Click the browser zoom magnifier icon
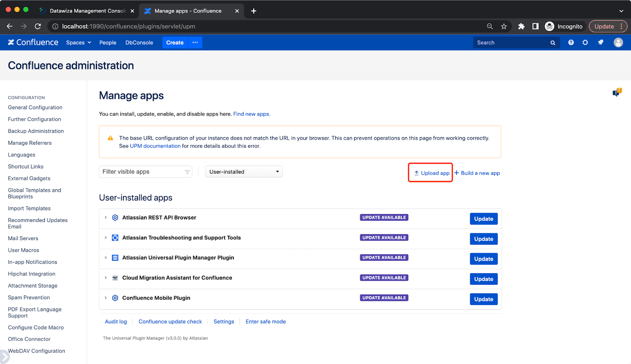This screenshot has height=364, width=631. tap(490, 26)
